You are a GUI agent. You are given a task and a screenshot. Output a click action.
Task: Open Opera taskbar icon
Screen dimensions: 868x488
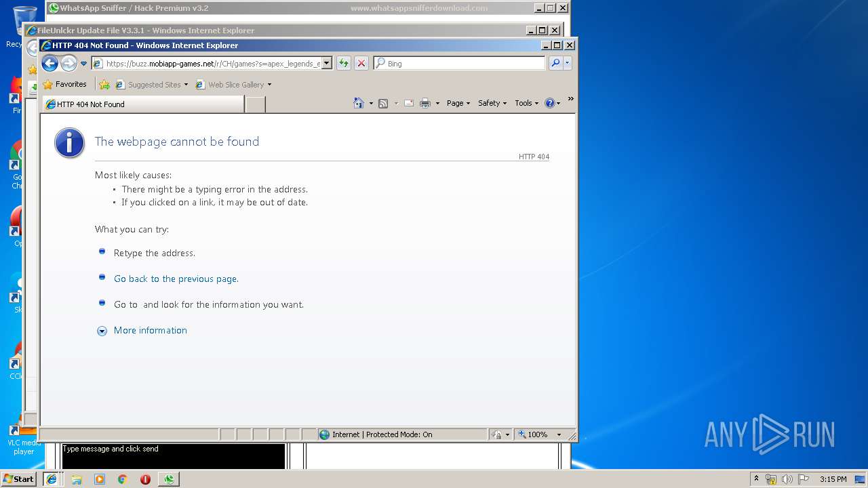coord(145,479)
